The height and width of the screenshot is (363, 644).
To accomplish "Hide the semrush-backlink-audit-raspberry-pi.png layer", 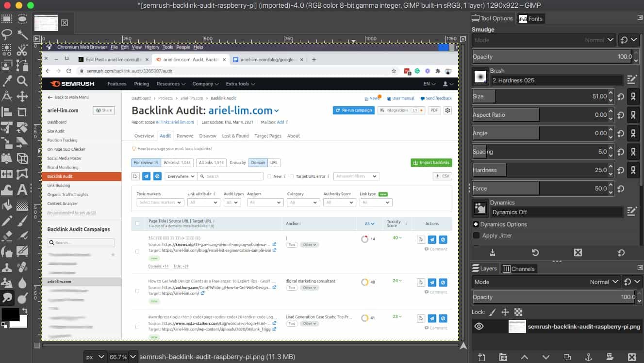I will pyautogui.click(x=479, y=326).
